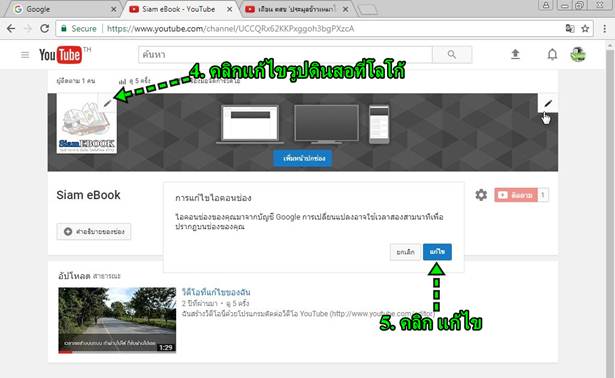The image size is (615, 378).
Task: Click the YouTube logo
Action: 60,55
